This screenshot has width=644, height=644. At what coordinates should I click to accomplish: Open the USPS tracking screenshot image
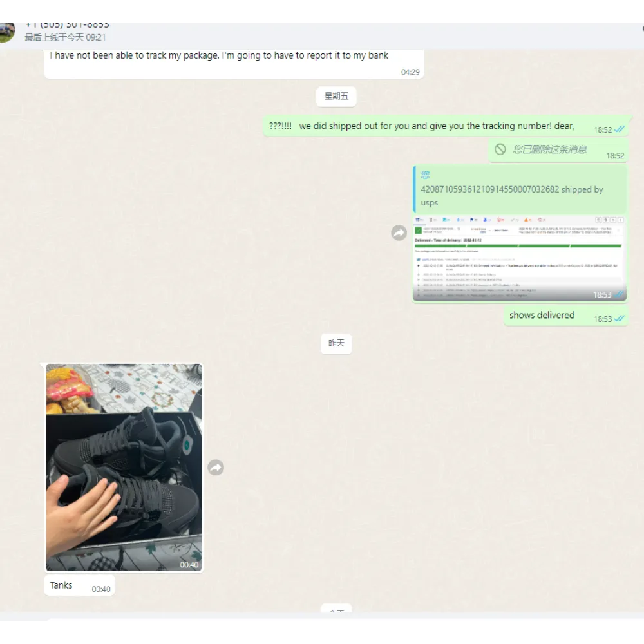(x=520, y=258)
